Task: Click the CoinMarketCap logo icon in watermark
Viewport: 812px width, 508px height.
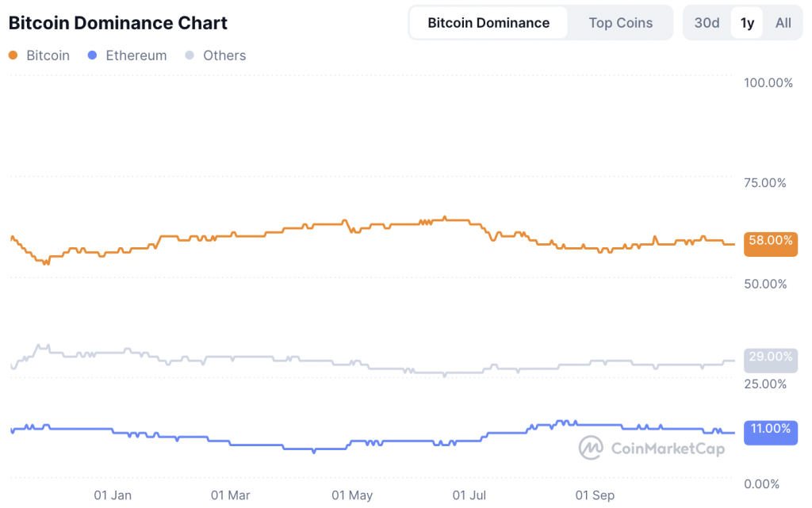Action: 591,448
